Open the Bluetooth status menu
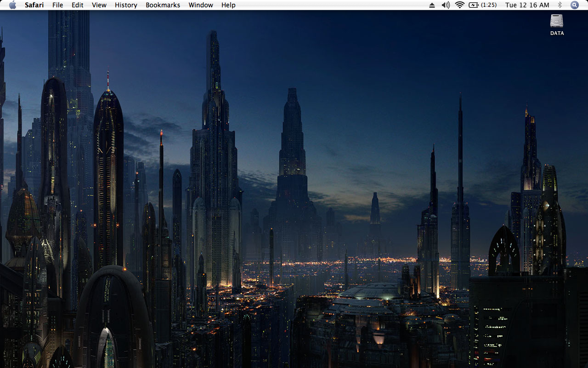Screen dimensions: 588x368 click(560, 5)
